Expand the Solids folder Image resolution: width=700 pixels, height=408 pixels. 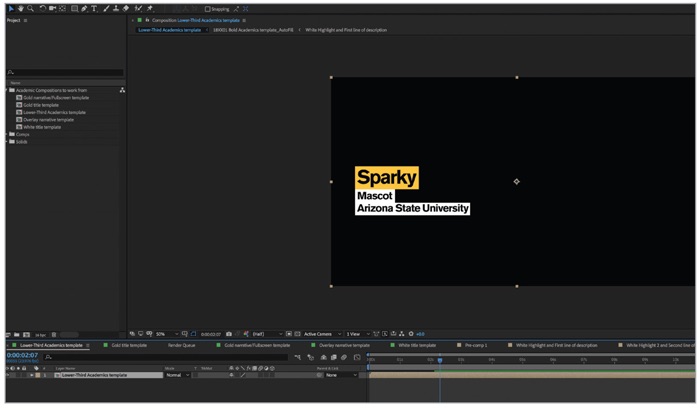click(x=7, y=142)
